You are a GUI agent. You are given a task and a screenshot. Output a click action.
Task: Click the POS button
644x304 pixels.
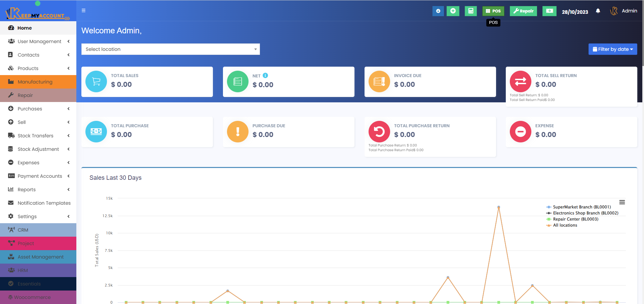click(493, 11)
